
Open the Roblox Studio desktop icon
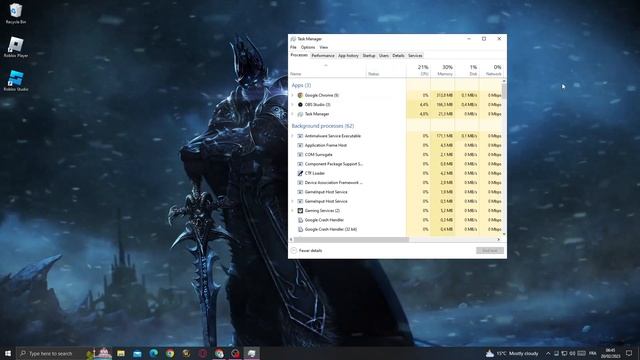pyautogui.click(x=16, y=80)
